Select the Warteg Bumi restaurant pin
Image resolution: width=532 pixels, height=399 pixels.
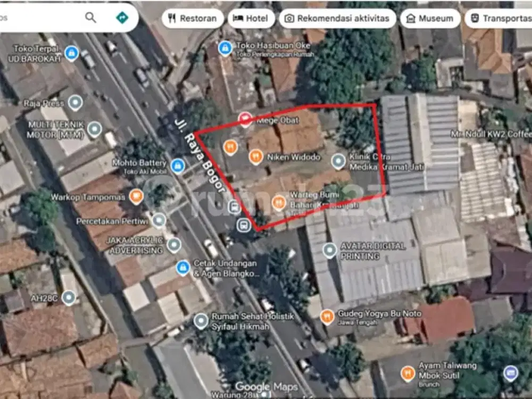pyautogui.click(x=279, y=203)
